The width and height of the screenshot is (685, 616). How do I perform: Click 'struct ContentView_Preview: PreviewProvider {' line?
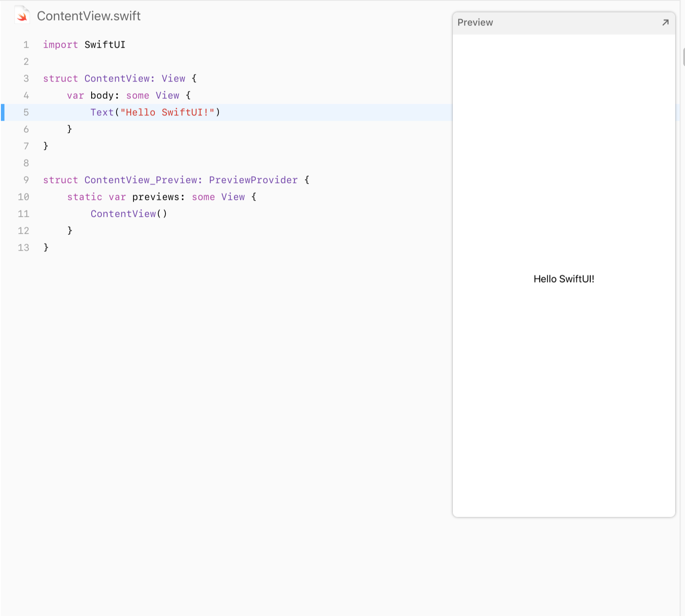point(176,180)
